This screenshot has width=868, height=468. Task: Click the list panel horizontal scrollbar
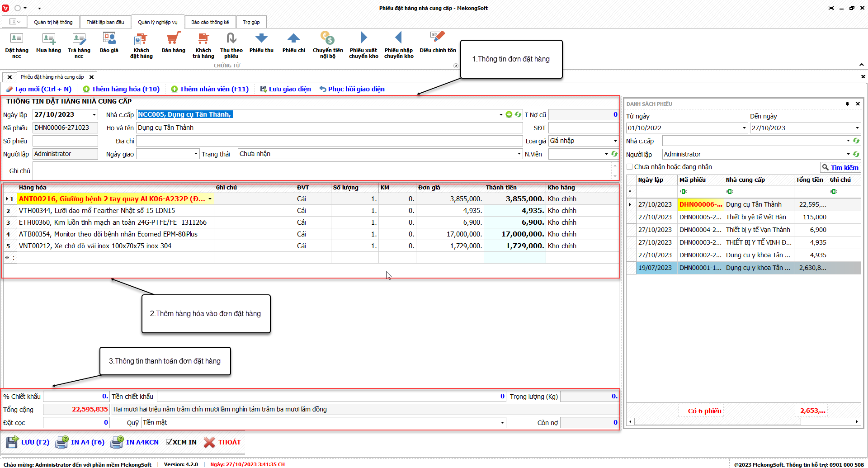[717, 422]
